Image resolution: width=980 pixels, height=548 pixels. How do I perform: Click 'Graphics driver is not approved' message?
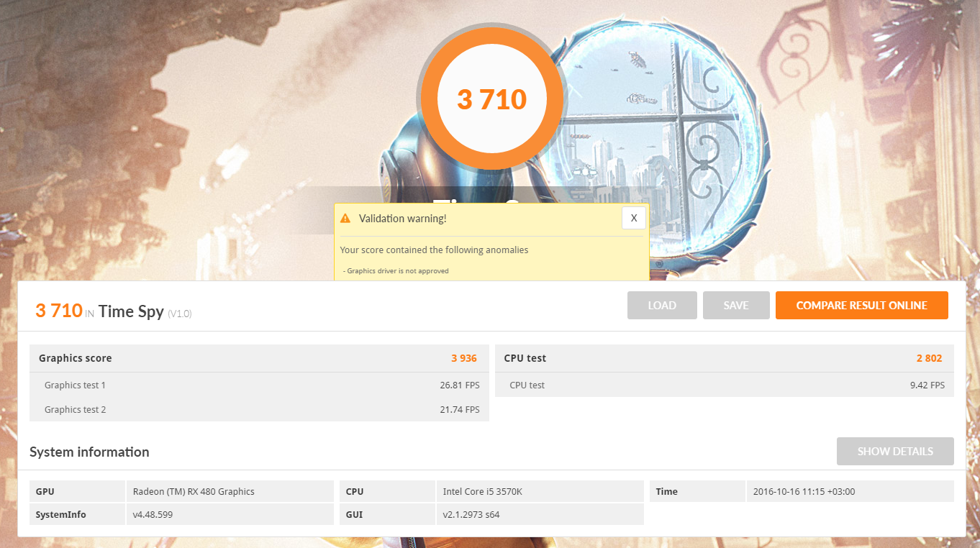397,271
